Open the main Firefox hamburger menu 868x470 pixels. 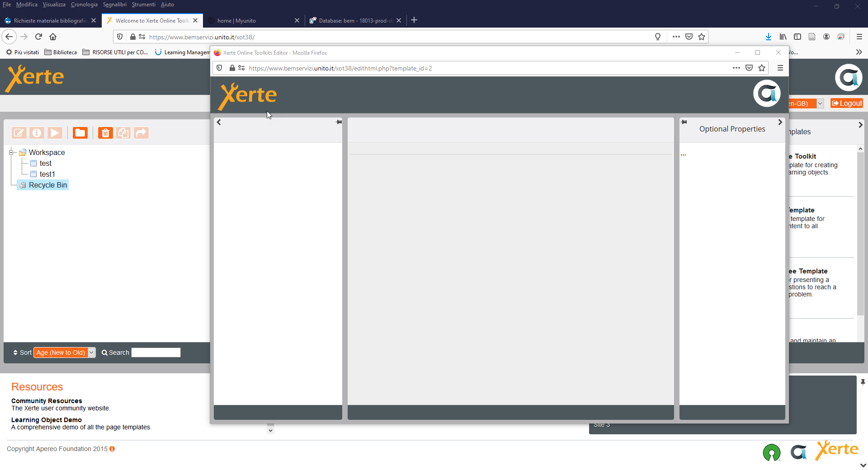tap(859, 37)
